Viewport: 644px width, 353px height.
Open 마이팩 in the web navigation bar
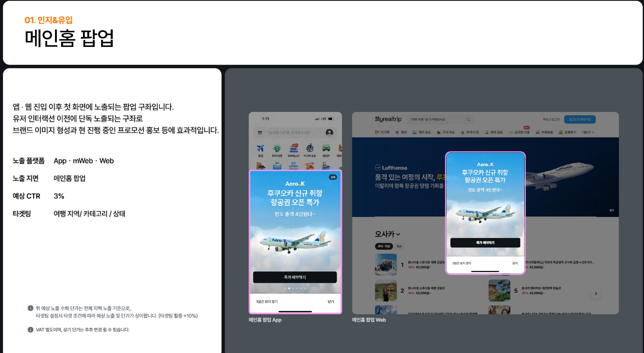point(382,132)
